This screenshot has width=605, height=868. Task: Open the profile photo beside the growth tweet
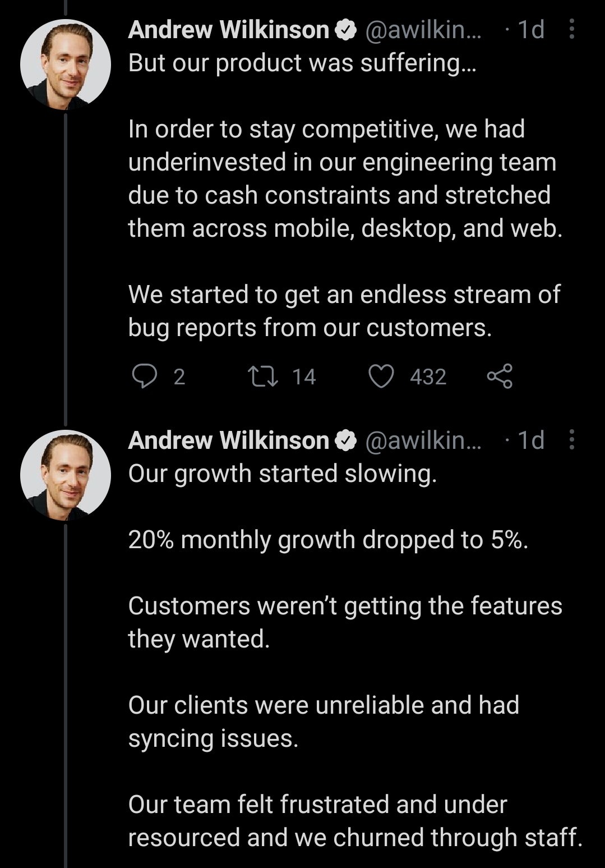(x=66, y=475)
